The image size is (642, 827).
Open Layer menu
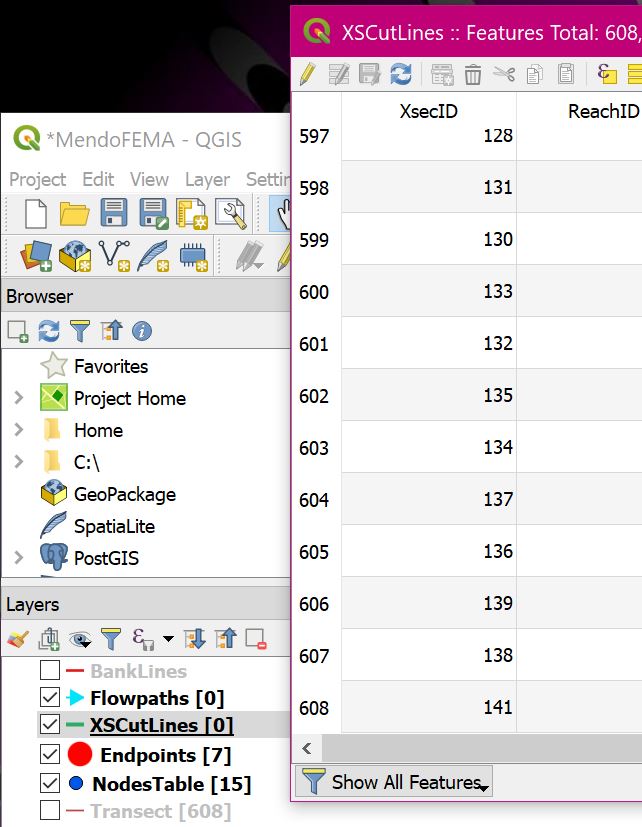207,179
